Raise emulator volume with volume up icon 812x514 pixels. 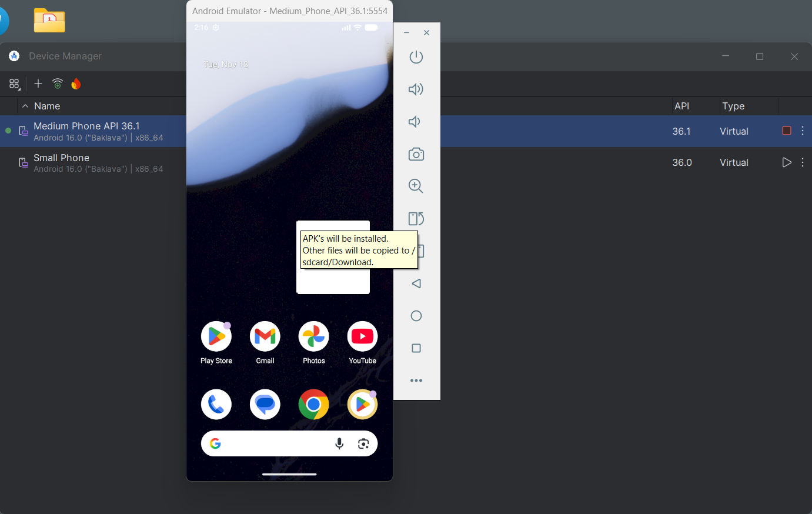click(416, 89)
